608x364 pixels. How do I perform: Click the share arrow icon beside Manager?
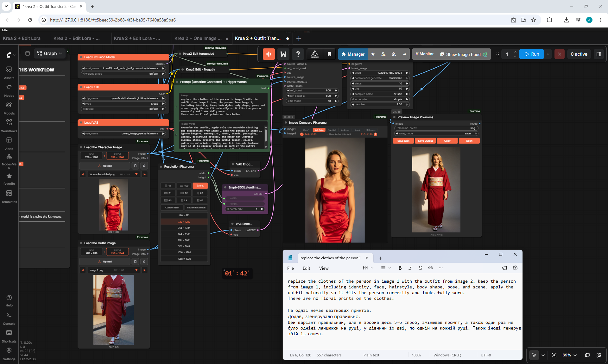[404, 54]
